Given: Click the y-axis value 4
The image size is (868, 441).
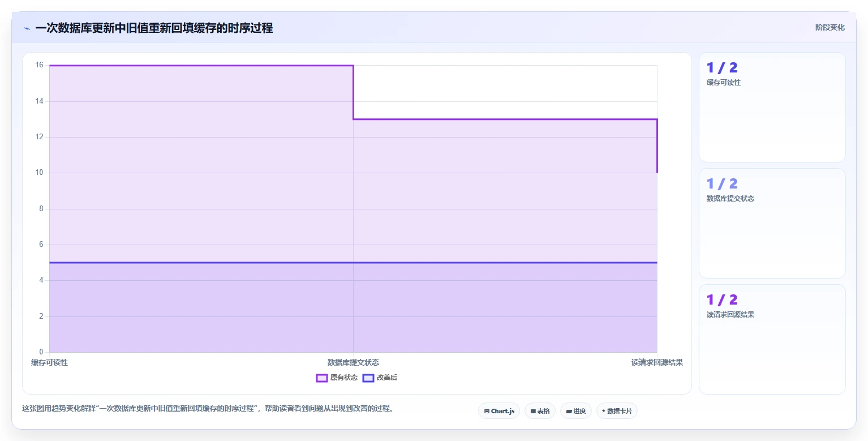Looking at the screenshot, I should tap(41, 280).
